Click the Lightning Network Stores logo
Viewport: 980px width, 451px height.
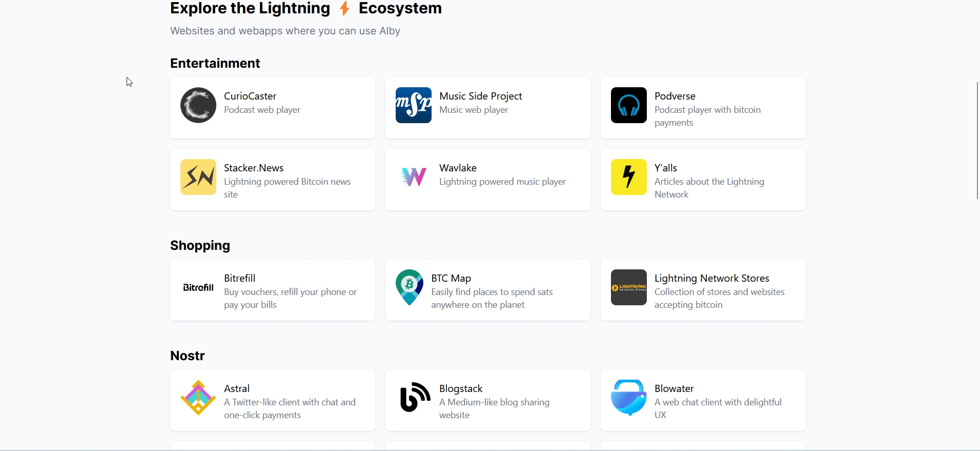629,287
